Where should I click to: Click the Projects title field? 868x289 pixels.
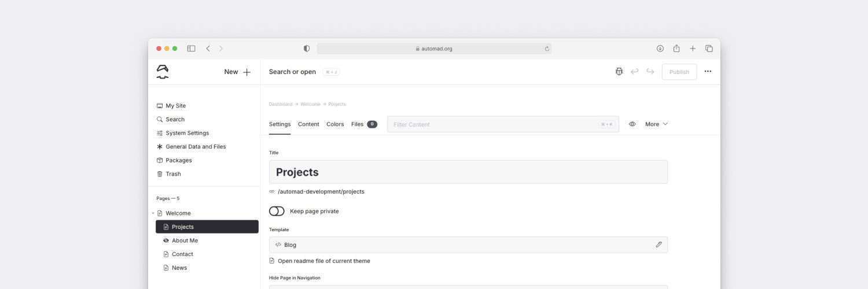468,172
